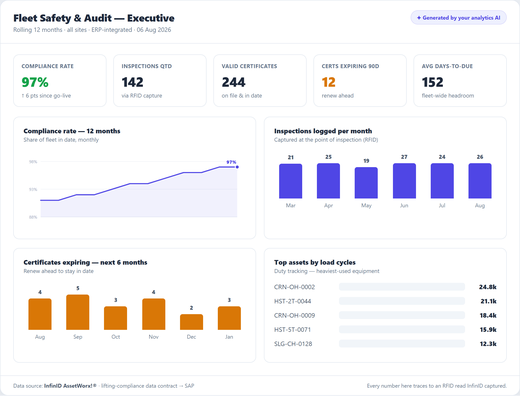Image resolution: width=520 pixels, height=396 pixels.
Task: Click the Aug certificates expiring bar
Action: 40,314
